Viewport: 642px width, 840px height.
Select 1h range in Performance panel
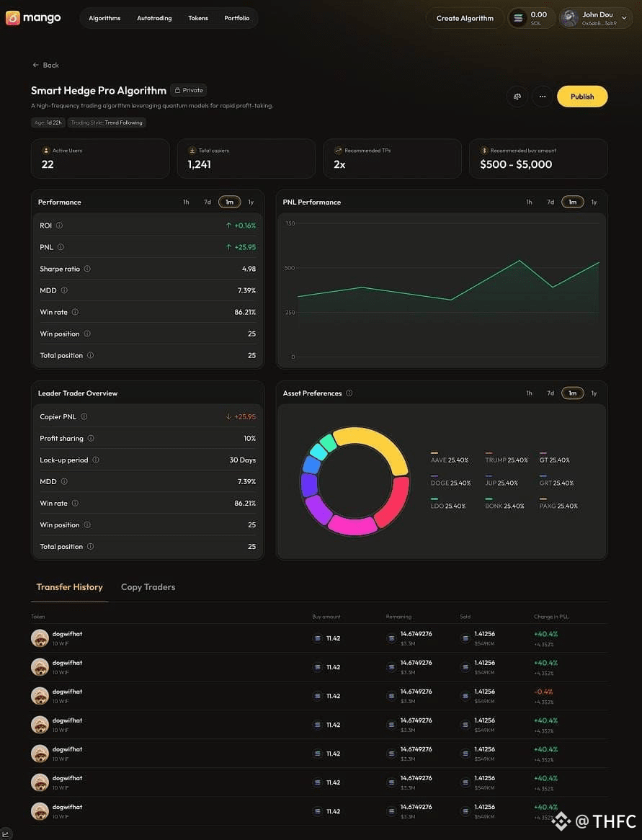coord(186,202)
